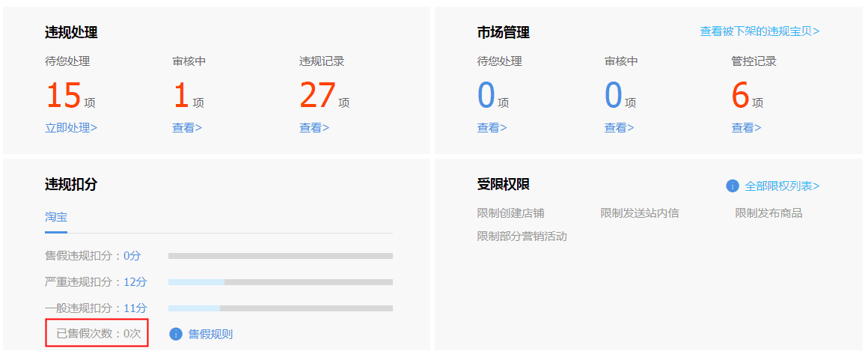Click the 售假违规扣分 progress bar
Screen dimensions: 868x351
click(281, 256)
